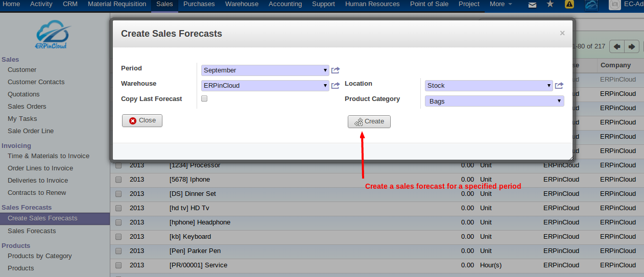The image size is (644, 277).
Task: Open Customer Contacts in the sidebar
Action: pyautogui.click(x=36, y=82)
